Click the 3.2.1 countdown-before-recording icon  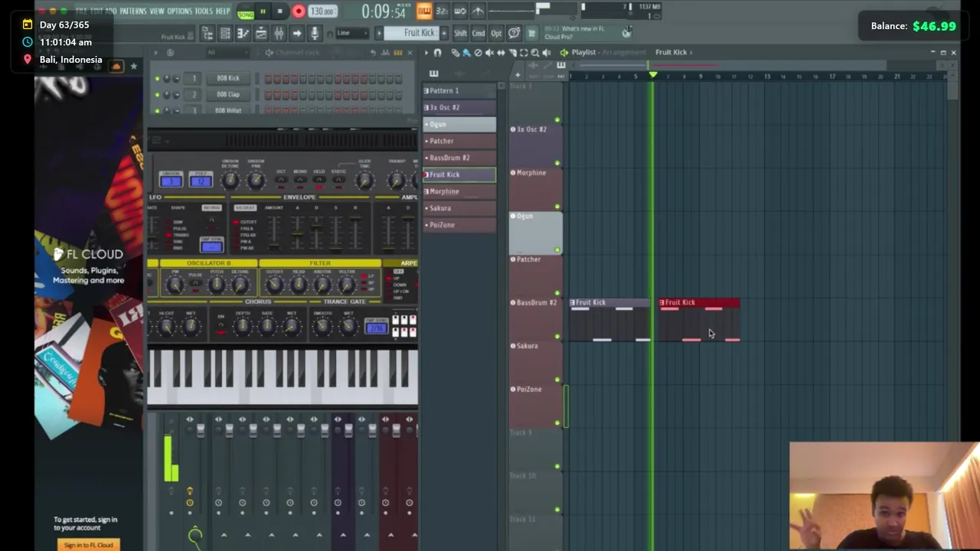[442, 11]
